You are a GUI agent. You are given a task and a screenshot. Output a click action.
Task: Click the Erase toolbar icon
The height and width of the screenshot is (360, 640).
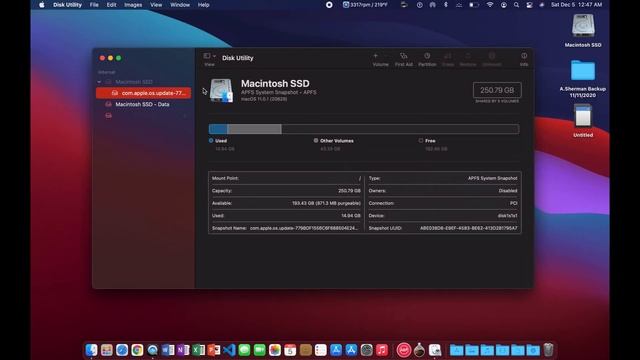448,56
